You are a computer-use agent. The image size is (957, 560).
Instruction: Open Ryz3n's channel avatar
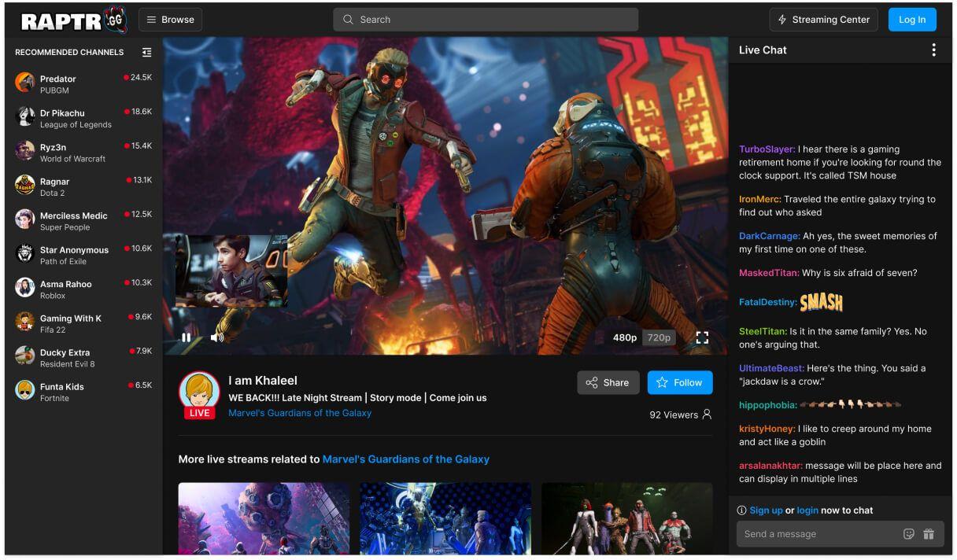25,151
